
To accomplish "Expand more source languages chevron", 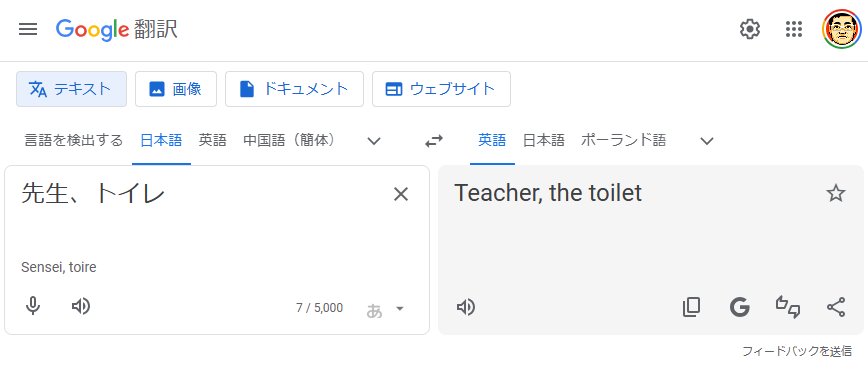I will click(x=374, y=141).
